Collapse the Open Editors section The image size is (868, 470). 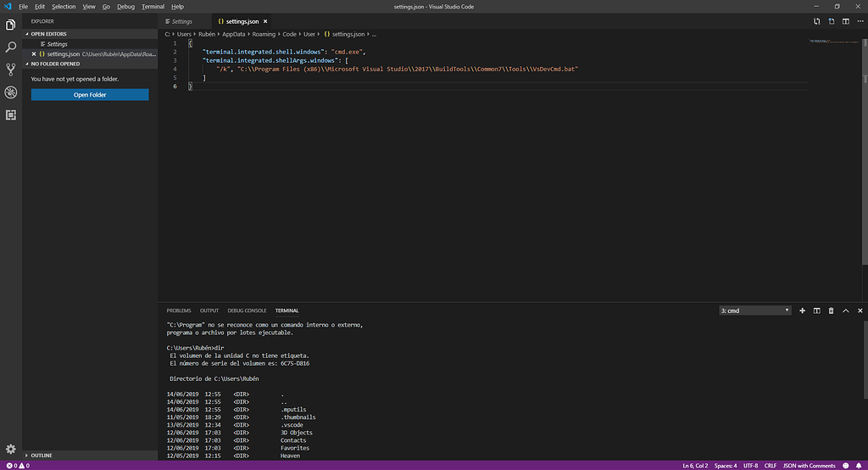tap(48, 35)
